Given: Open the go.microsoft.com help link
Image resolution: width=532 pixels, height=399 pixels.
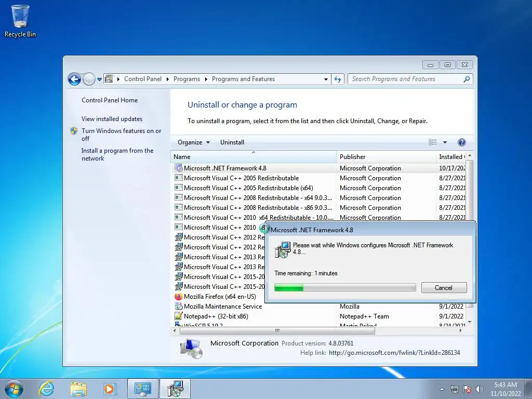Looking at the screenshot, I should tap(394, 353).
